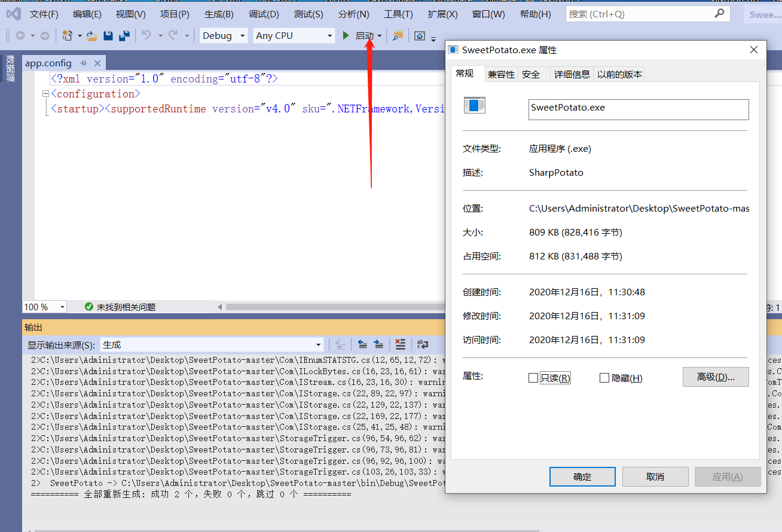
Task: Open the 帮助(H) menu
Action: point(536,14)
